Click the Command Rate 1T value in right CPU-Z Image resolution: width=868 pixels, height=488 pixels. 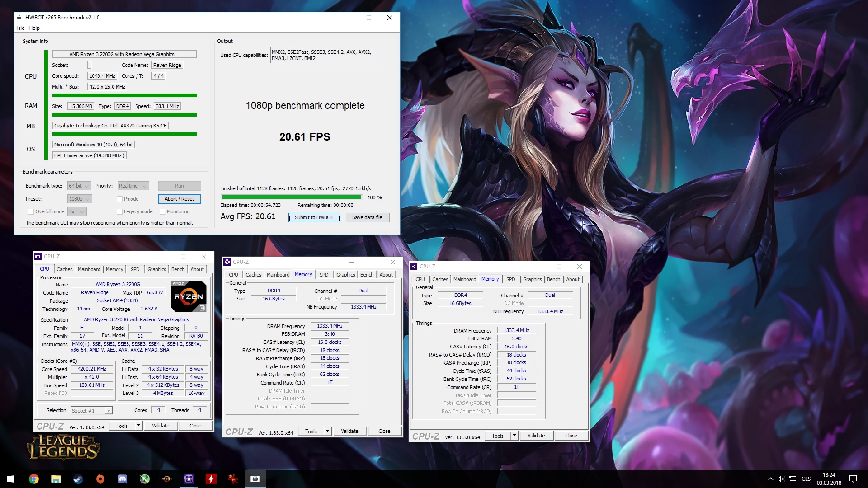point(516,387)
